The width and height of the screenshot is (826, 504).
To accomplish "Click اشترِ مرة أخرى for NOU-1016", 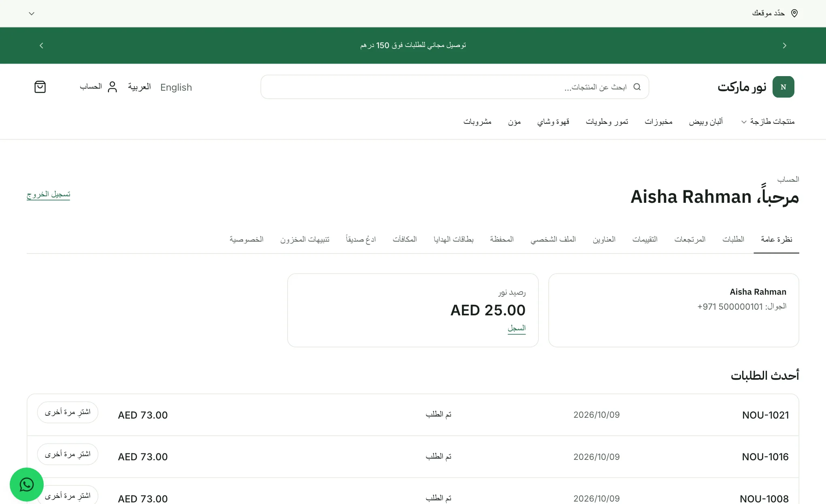I will 68,454.
